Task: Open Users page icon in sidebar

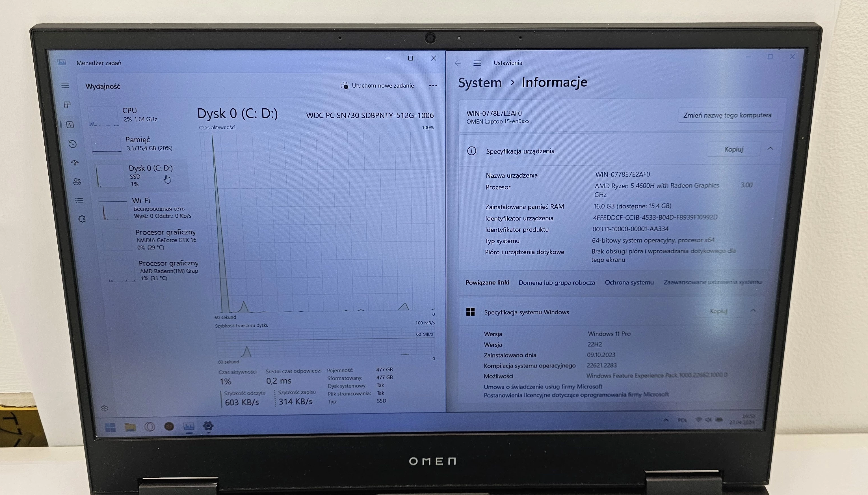Action: (x=77, y=182)
